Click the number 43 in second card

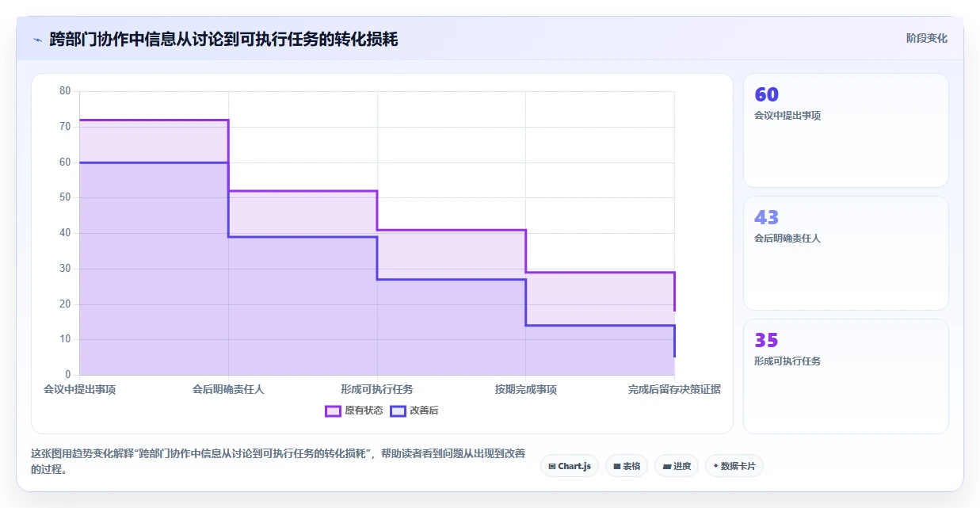click(x=767, y=217)
